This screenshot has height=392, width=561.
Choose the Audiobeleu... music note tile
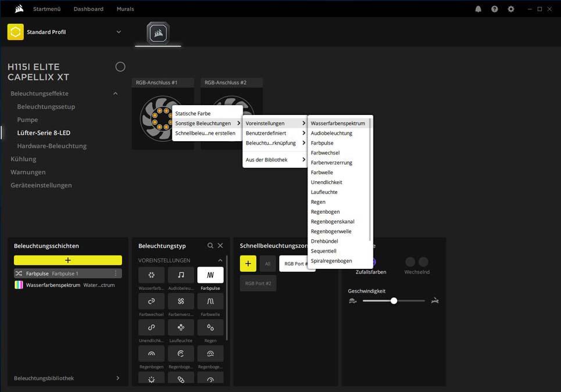pyautogui.click(x=181, y=275)
